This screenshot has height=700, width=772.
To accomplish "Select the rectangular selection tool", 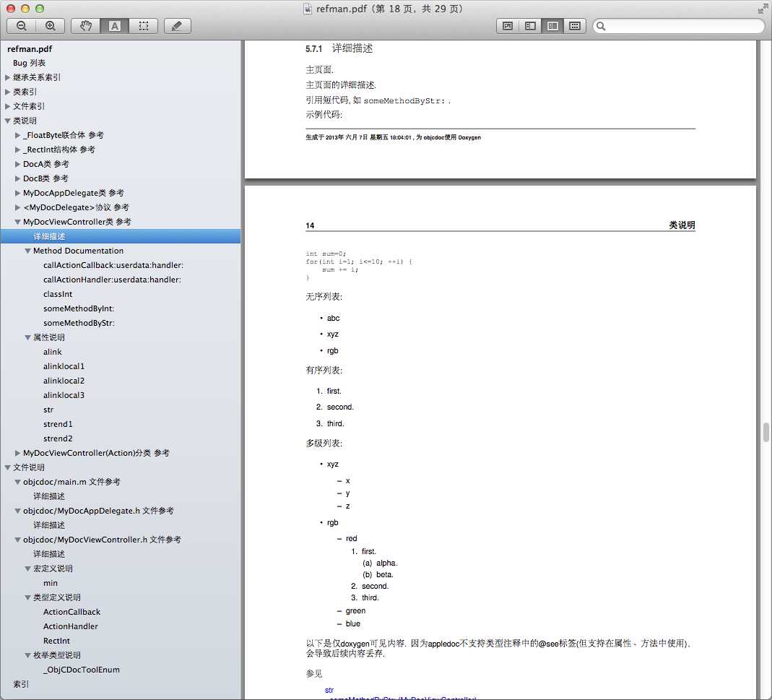I will point(143,26).
